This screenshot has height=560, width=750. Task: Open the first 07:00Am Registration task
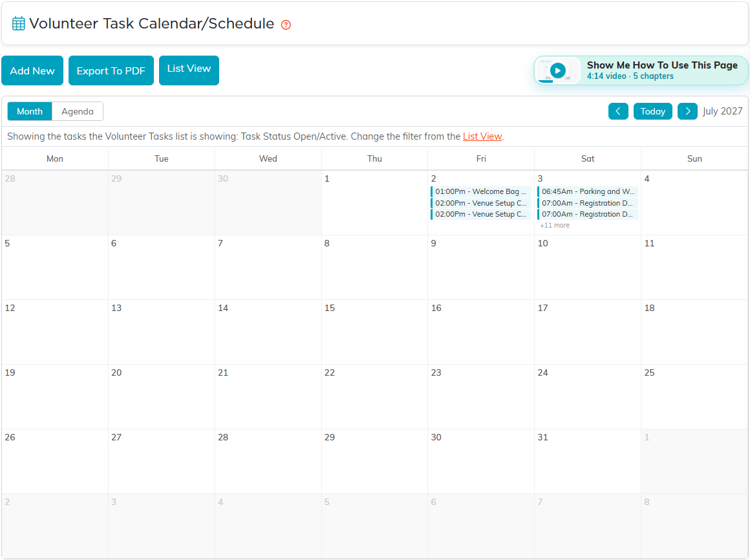click(587, 203)
